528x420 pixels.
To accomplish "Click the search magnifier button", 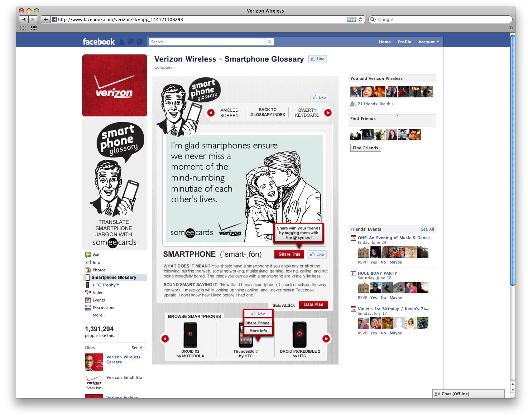I will tap(269, 42).
